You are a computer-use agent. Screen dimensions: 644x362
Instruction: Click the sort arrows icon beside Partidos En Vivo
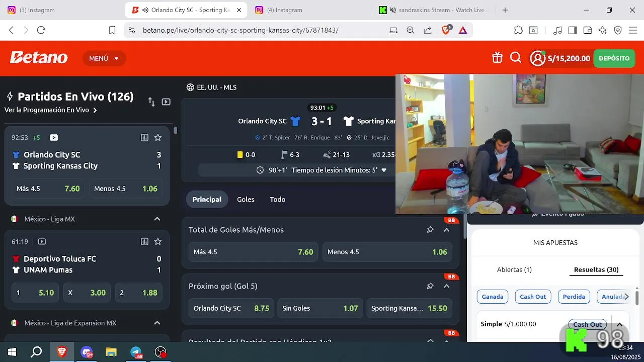[x=151, y=102]
